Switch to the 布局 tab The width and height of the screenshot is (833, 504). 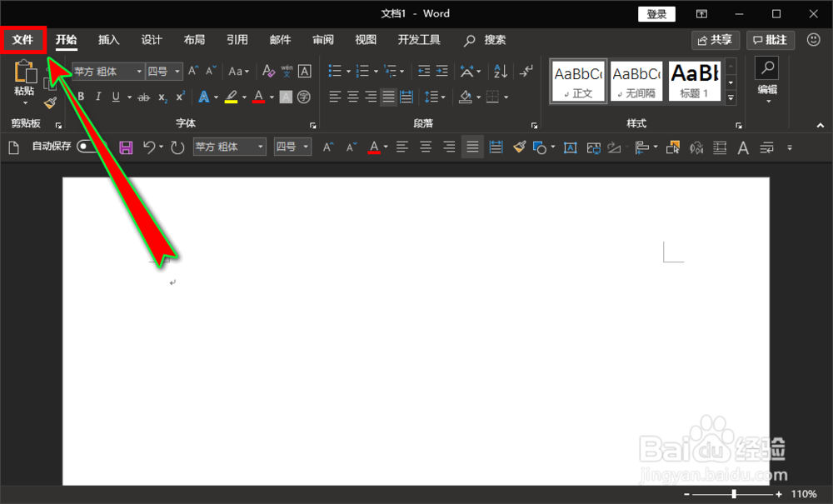(x=194, y=40)
